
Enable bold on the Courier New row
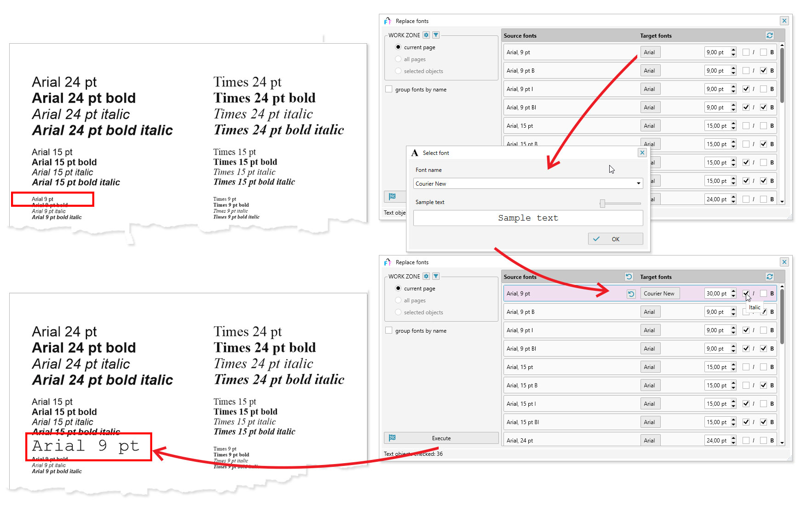tap(763, 293)
